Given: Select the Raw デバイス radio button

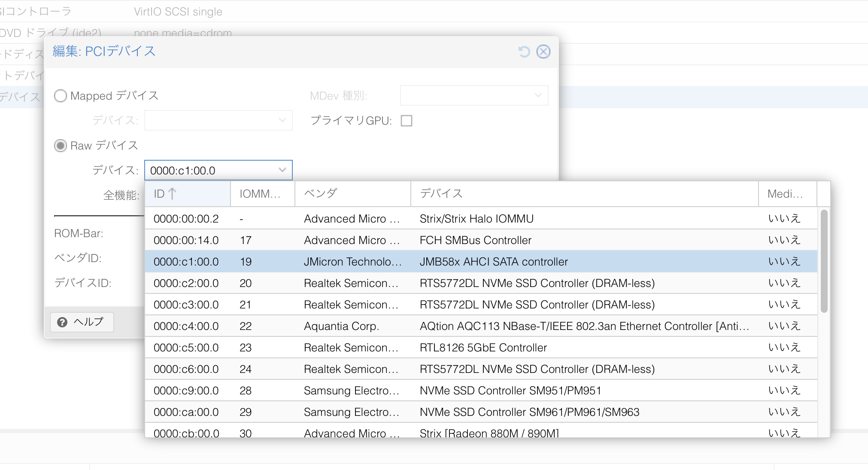Looking at the screenshot, I should tap(61, 146).
